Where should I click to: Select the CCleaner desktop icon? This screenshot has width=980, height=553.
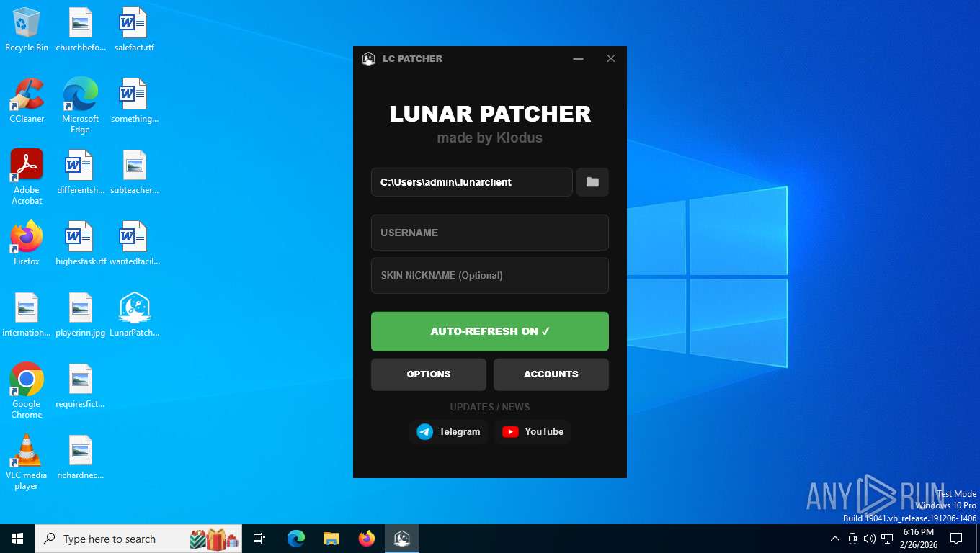pos(27,101)
